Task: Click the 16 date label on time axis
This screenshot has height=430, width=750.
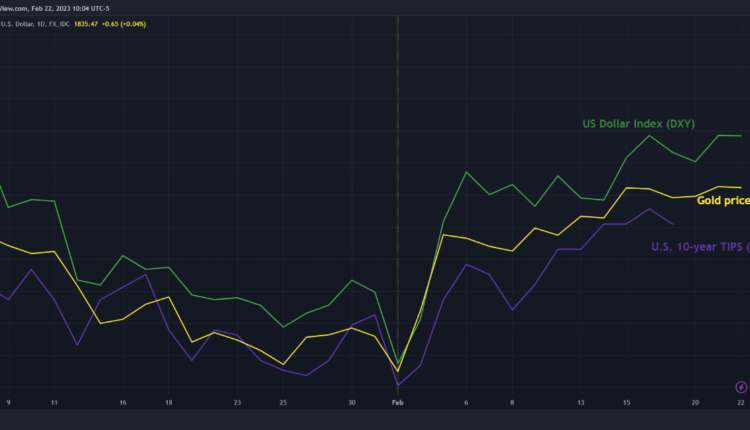Action: pyautogui.click(x=122, y=402)
